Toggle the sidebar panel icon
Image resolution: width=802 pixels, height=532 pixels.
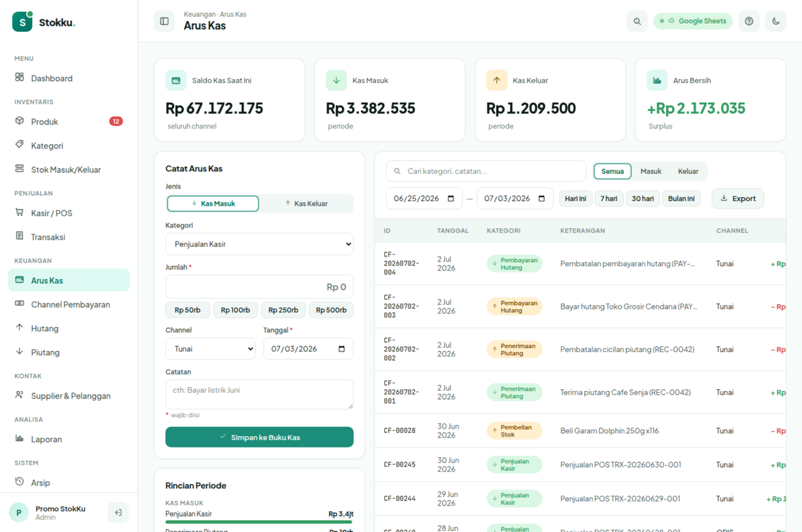(164, 21)
